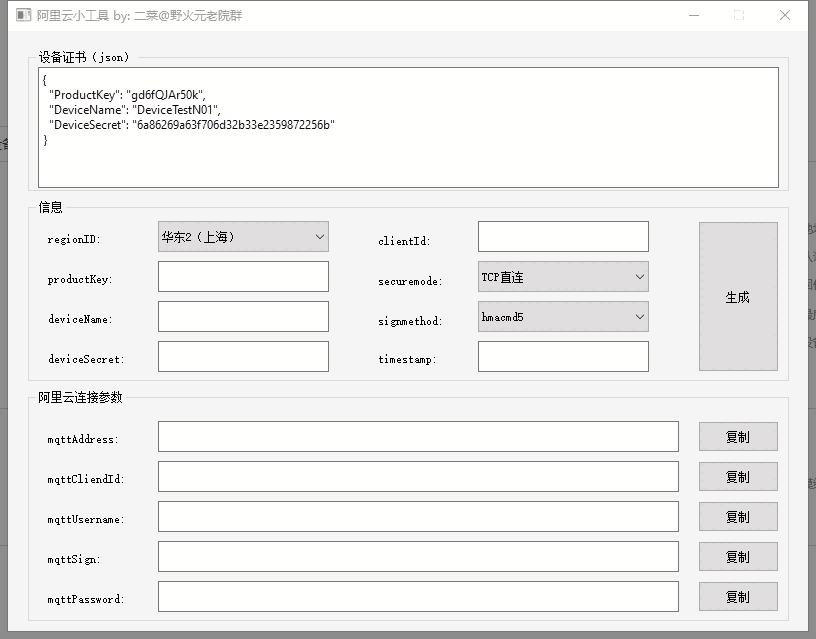Screen dimensions: 816x639
Task: Select the mqttPassword output field
Action: tap(418, 597)
